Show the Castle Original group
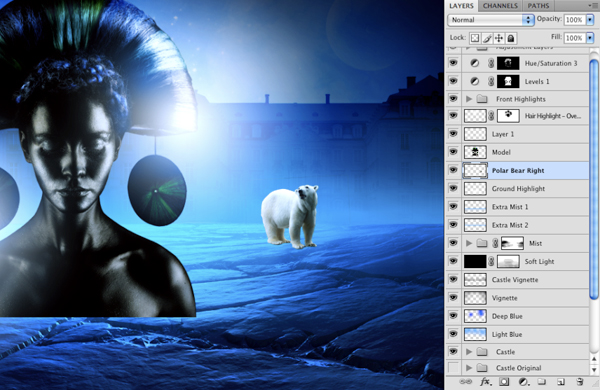The height and width of the screenshot is (390, 600). [x=453, y=368]
